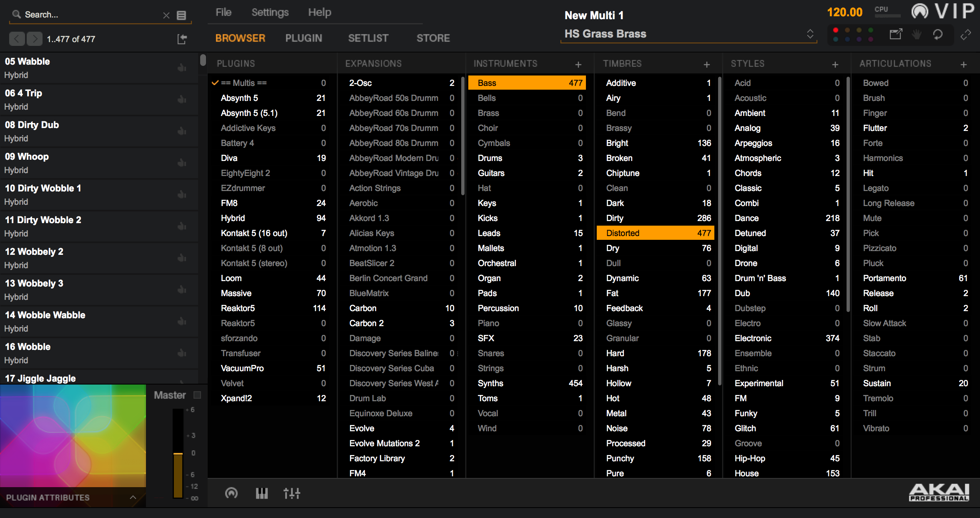Switch to the SETLIST tab
Screen dimensions: 980x518
pos(368,38)
